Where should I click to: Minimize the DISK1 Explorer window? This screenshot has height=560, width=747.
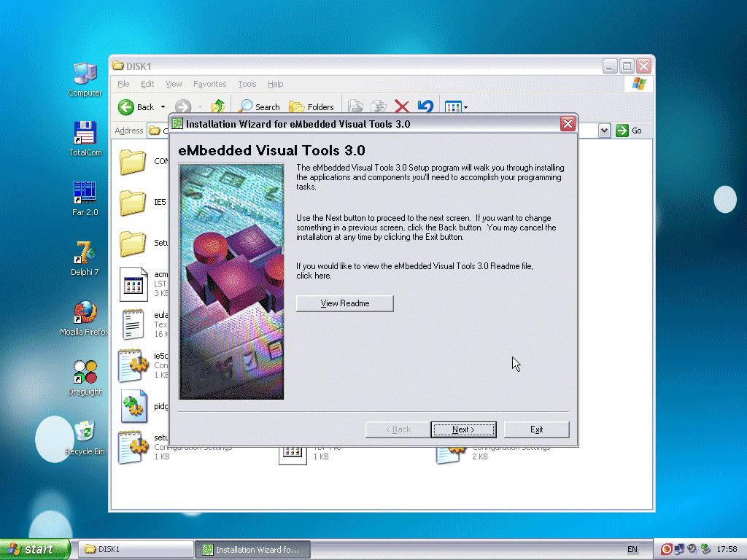(610, 66)
